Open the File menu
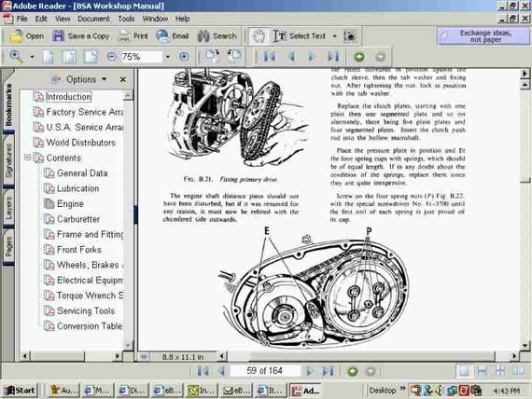532x399 pixels. (x=22, y=19)
